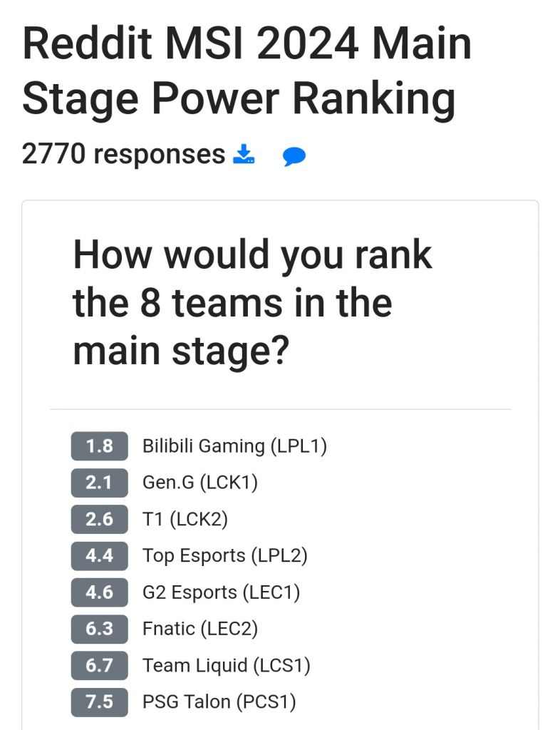This screenshot has height=730, width=560.
Task: Open the comments speech bubble icon
Action: pyautogui.click(x=294, y=156)
